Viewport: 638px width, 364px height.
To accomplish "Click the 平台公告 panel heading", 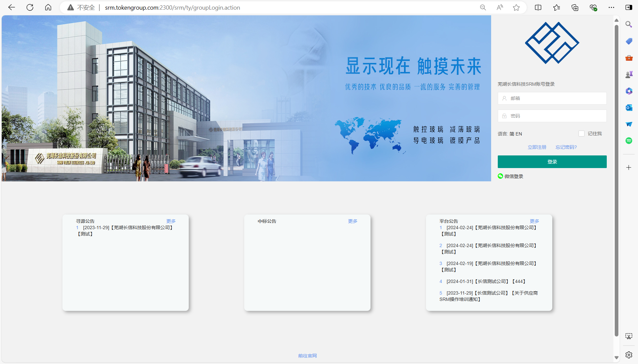I will [x=449, y=221].
